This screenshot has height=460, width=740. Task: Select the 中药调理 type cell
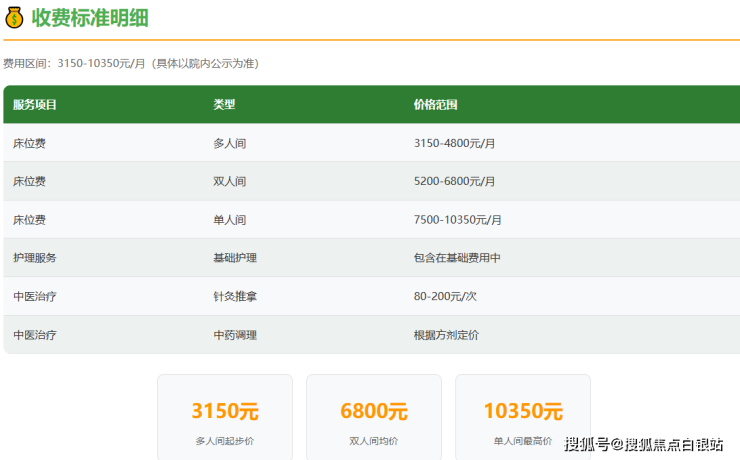point(235,335)
